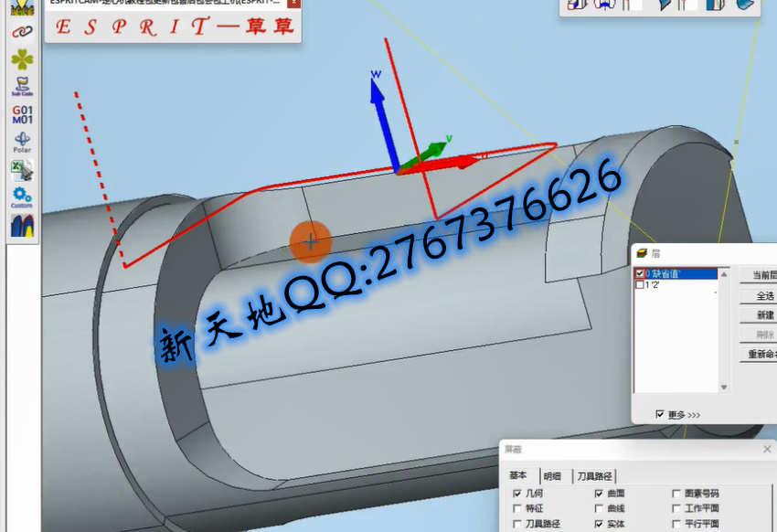Click the red chain link icon

[x=21, y=32]
